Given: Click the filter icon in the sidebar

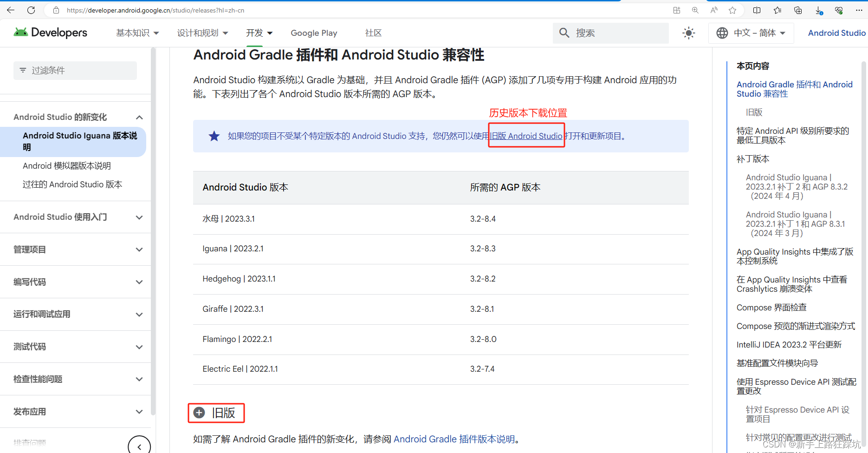Looking at the screenshot, I should [23, 70].
